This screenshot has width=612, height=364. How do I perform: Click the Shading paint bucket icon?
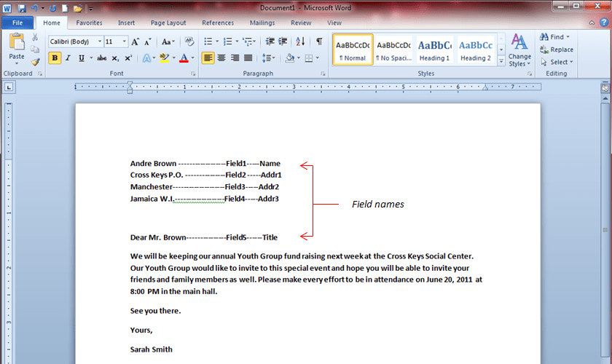pyautogui.click(x=290, y=58)
